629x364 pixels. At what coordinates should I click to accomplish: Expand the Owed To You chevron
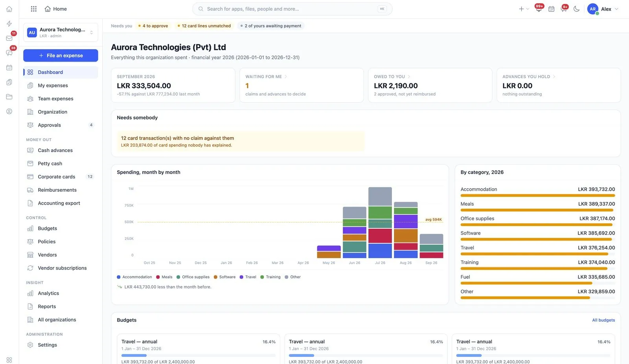(409, 77)
